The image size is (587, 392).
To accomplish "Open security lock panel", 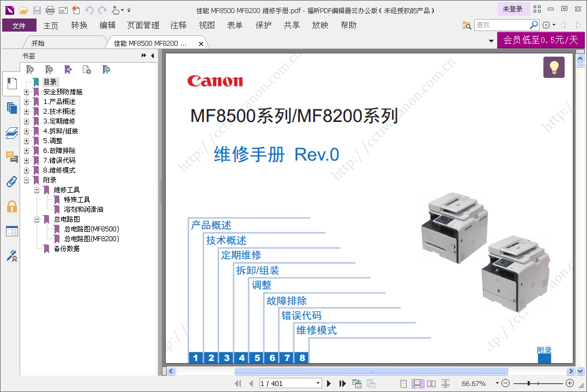I will pos(12,206).
